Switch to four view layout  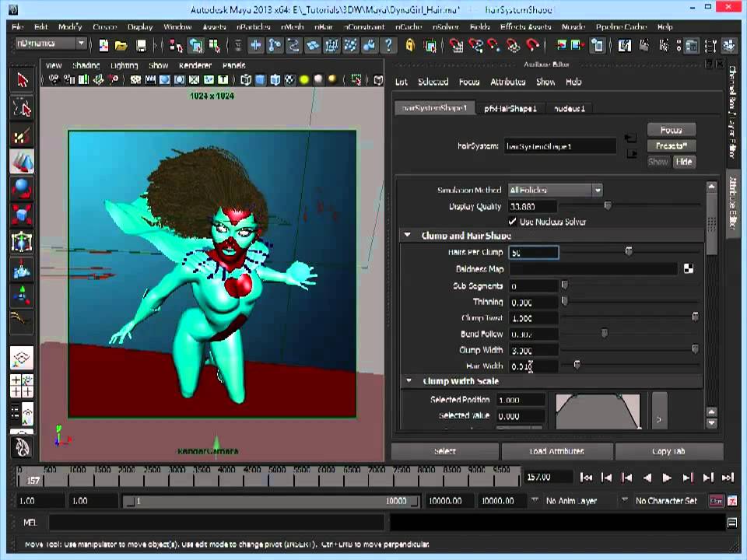click(x=22, y=386)
